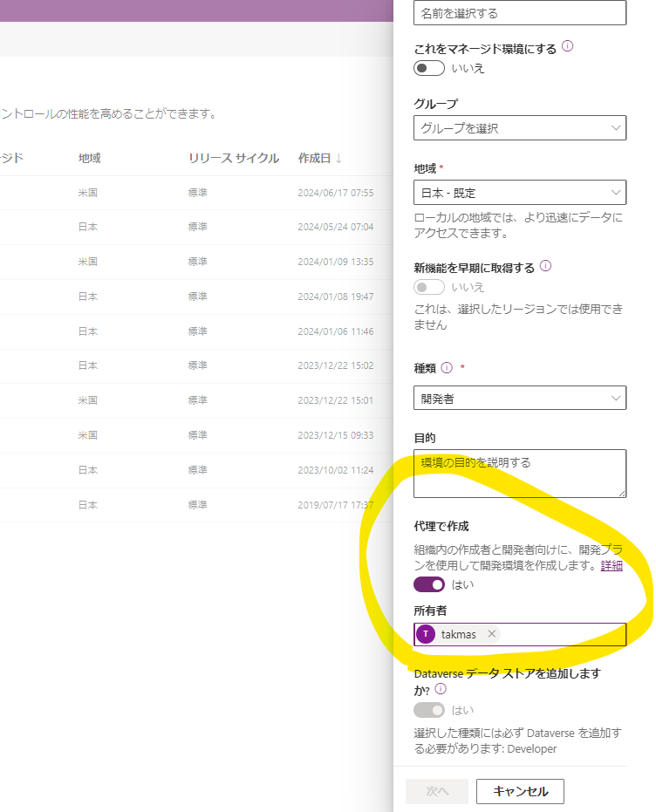Remove takmas from the owner field
The image size is (656, 812).
492,634
